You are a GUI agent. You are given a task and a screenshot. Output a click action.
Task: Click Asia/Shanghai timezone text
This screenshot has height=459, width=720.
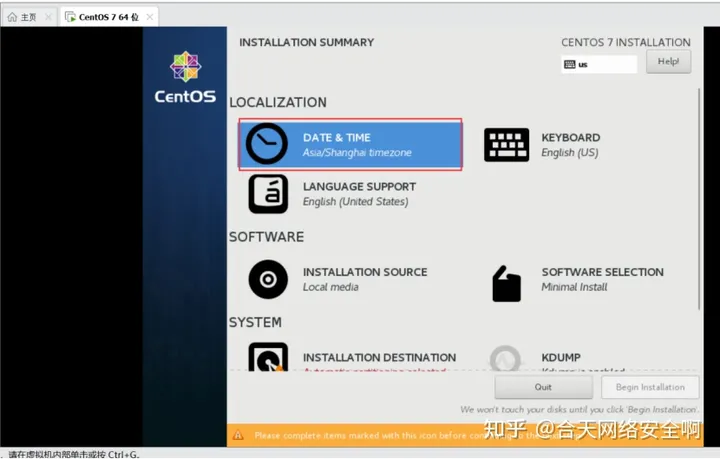pyautogui.click(x=357, y=153)
